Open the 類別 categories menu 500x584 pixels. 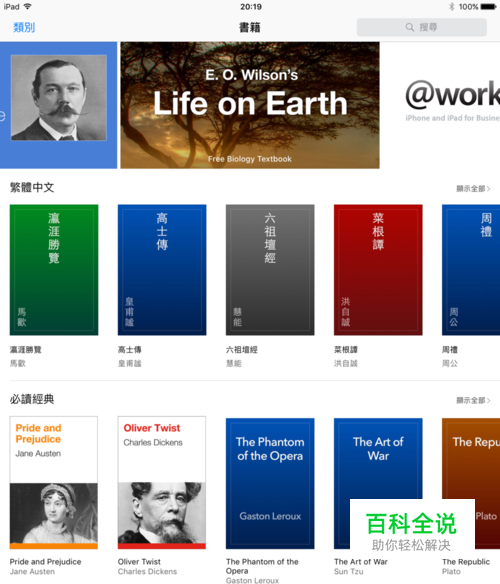24,27
